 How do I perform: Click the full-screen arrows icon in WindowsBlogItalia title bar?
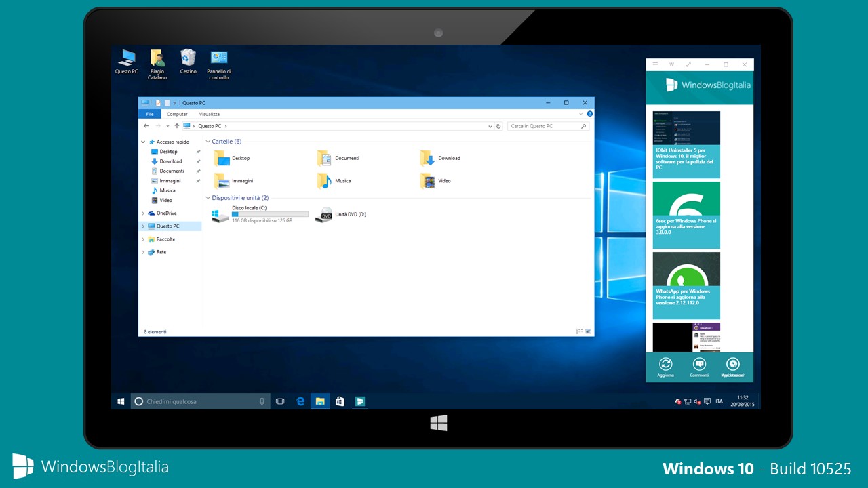pyautogui.click(x=689, y=65)
